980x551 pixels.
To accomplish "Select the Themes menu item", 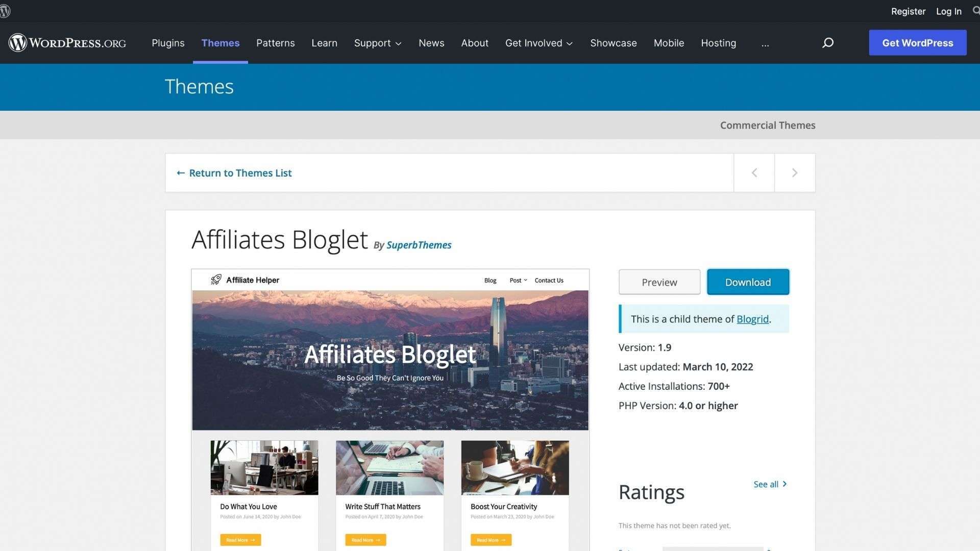I will [220, 43].
